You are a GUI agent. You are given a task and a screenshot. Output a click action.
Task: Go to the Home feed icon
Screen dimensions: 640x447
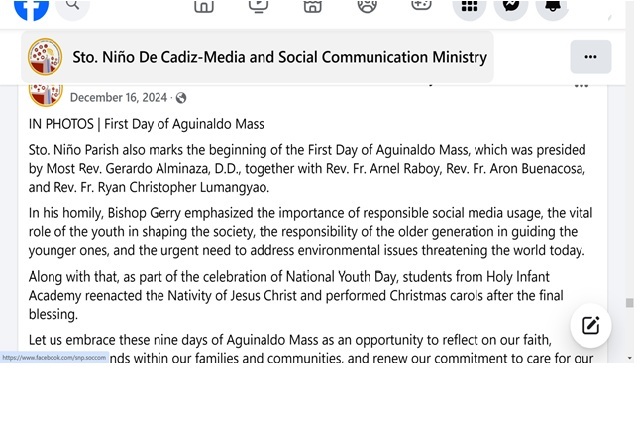204,7
